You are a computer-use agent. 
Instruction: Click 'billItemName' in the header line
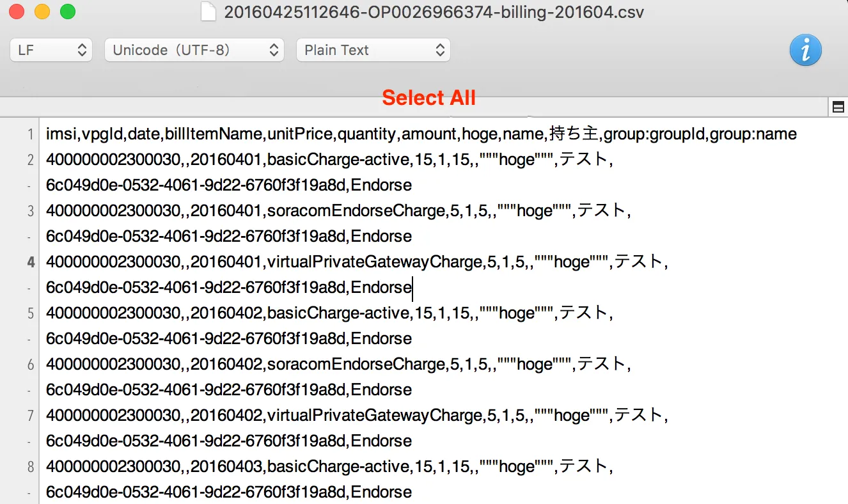(214, 134)
